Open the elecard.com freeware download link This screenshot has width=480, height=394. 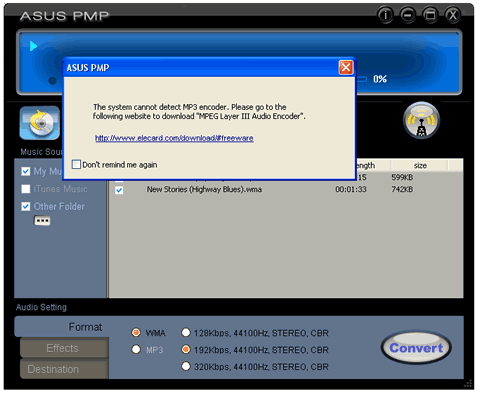pyautogui.click(x=174, y=138)
